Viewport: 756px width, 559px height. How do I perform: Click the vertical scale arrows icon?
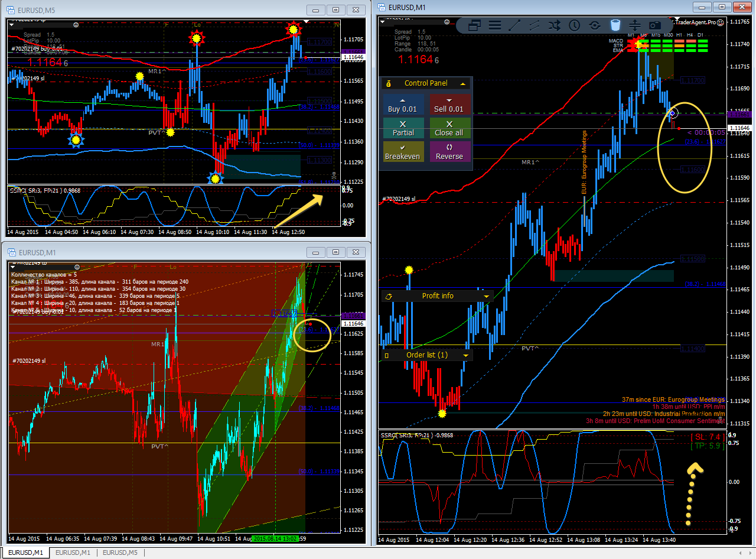coord(635,25)
